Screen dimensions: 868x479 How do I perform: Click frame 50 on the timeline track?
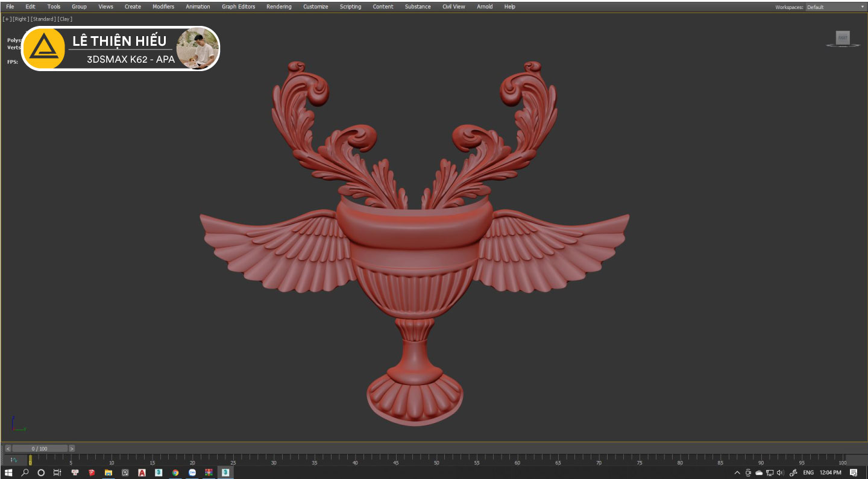[x=436, y=459]
